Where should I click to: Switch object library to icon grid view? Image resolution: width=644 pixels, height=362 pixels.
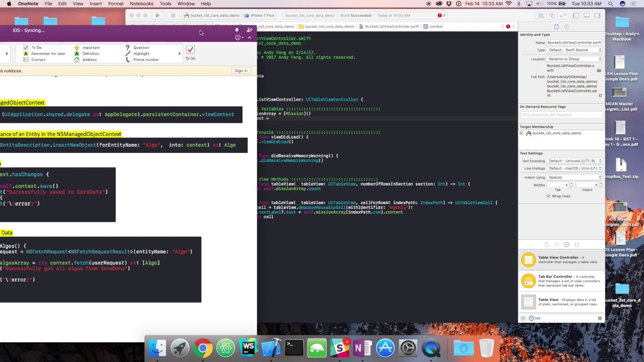point(523,318)
